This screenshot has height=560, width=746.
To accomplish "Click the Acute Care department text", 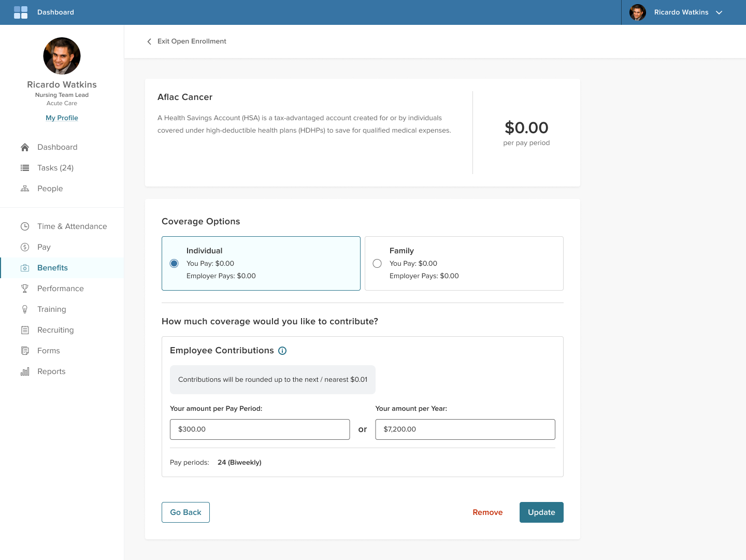I will (62, 104).
